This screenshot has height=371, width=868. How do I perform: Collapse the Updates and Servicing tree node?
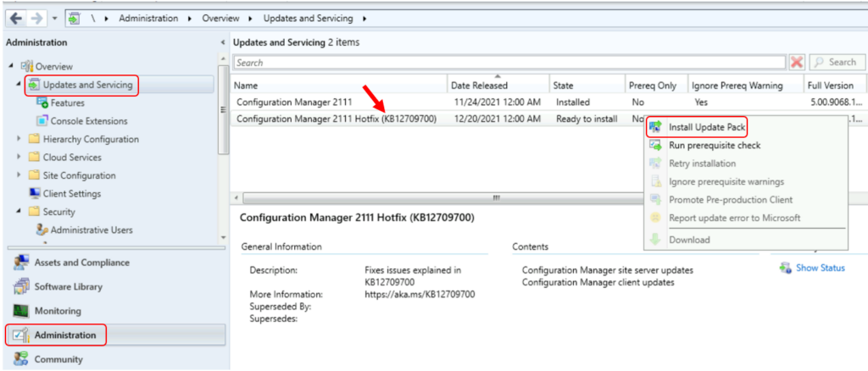(19, 85)
